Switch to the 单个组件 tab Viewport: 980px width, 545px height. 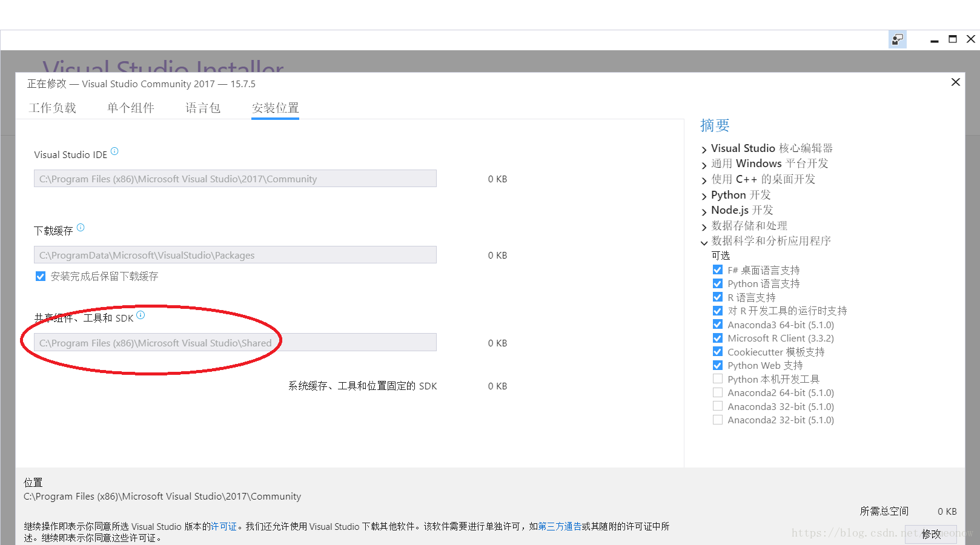pyautogui.click(x=131, y=108)
